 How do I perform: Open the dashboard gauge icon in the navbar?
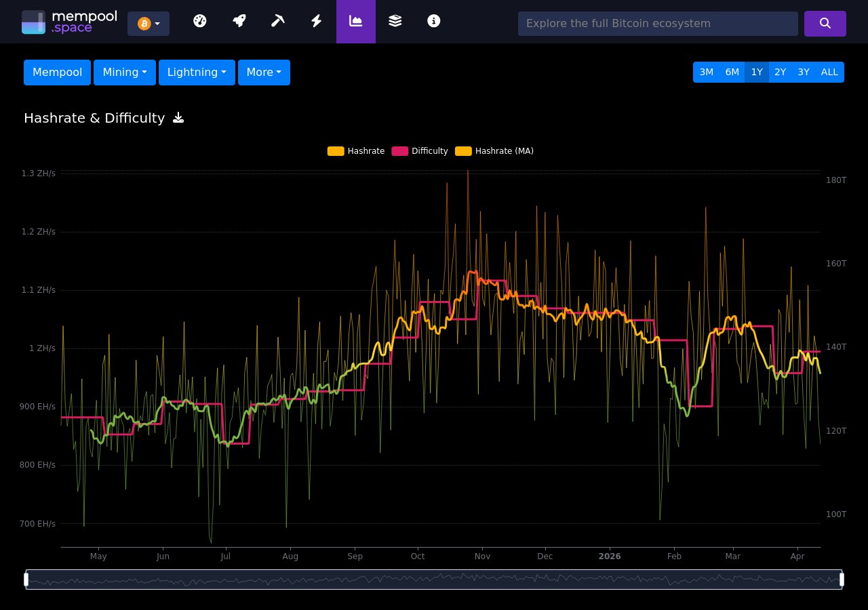point(200,21)
